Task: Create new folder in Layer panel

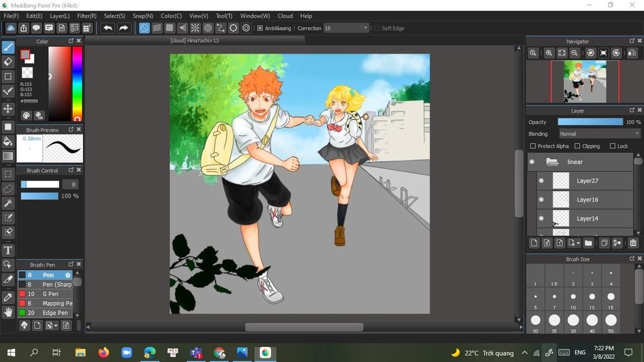Action: pyautogui.click(x=588, y=243)
